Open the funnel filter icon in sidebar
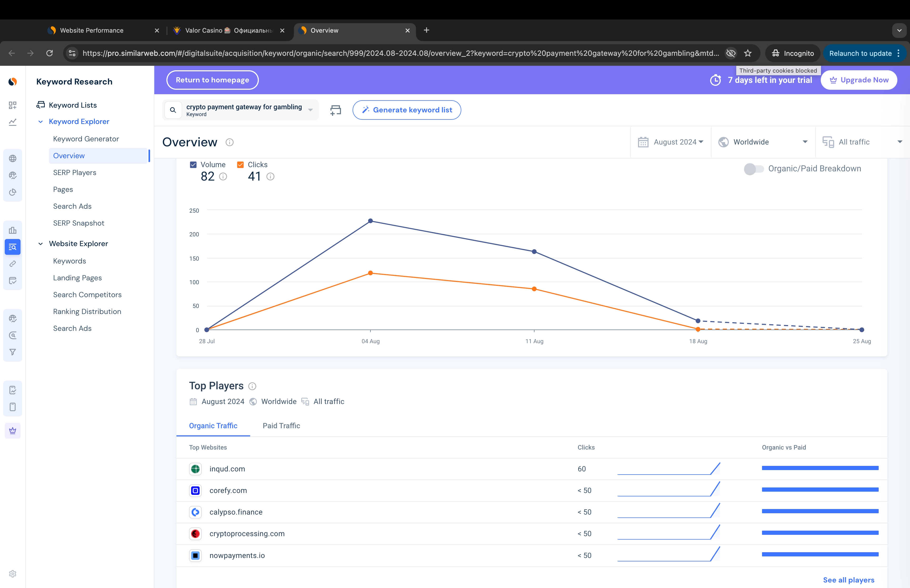Screen dimensions: 910x588 pyautogui.click(x=13, y=352)
